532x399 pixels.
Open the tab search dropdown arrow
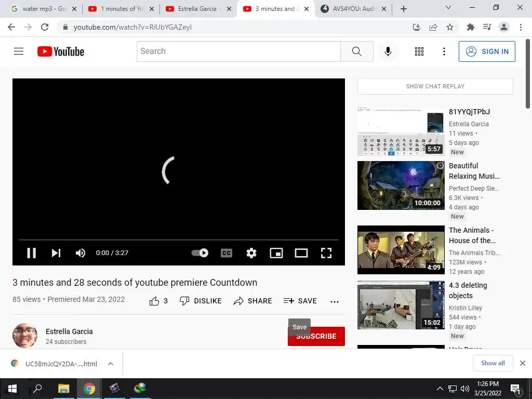click(x=448, y=7)
